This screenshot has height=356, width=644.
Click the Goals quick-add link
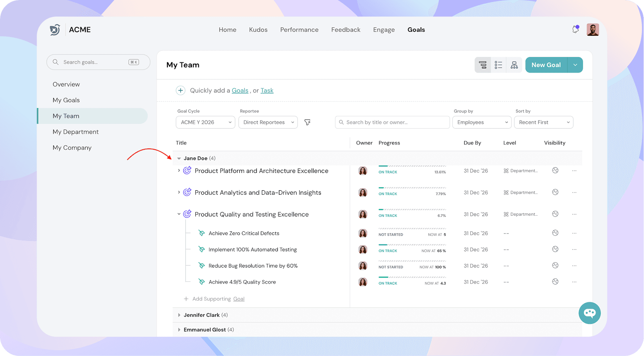point(240,91)
